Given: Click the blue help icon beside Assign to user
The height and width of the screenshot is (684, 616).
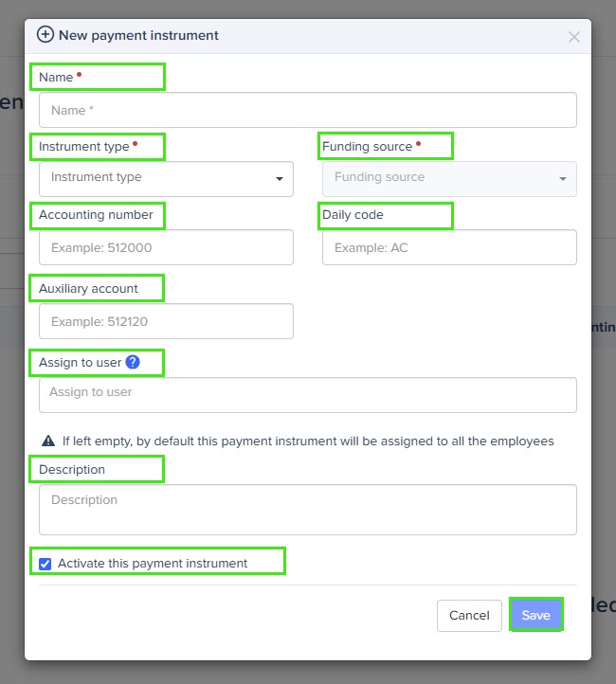Looking at the screenshot, I should click(x=133, y=362).
